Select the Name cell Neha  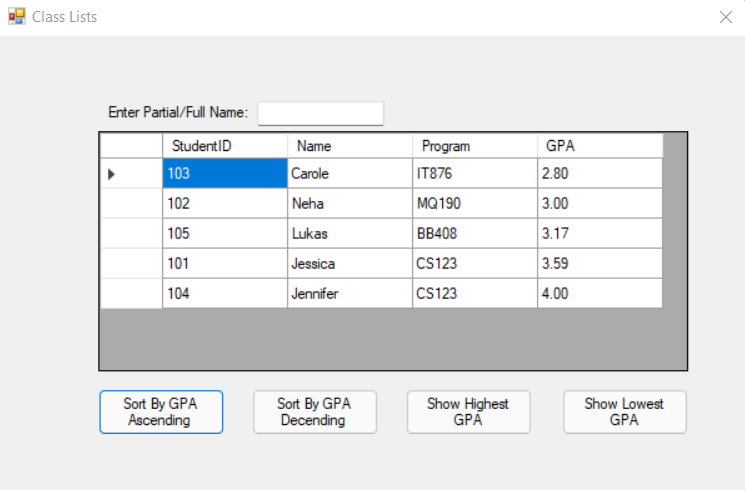[x=349, y=204]
